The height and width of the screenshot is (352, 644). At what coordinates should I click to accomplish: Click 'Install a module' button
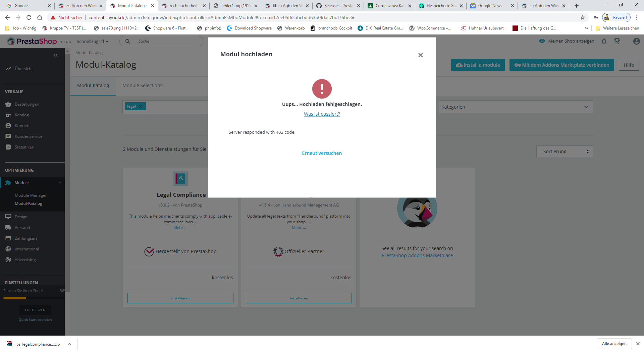(478, 65)
